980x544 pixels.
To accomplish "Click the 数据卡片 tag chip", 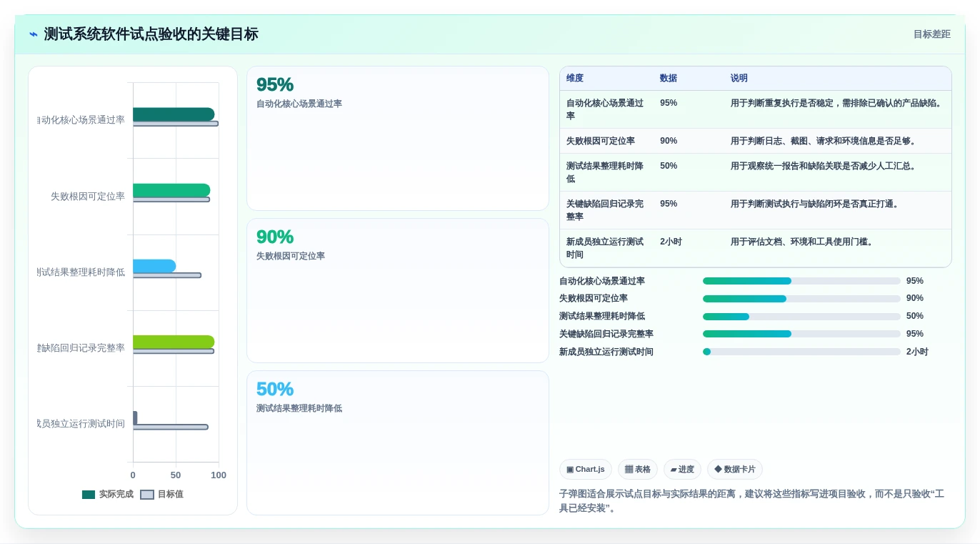I will tap(735, 469).
